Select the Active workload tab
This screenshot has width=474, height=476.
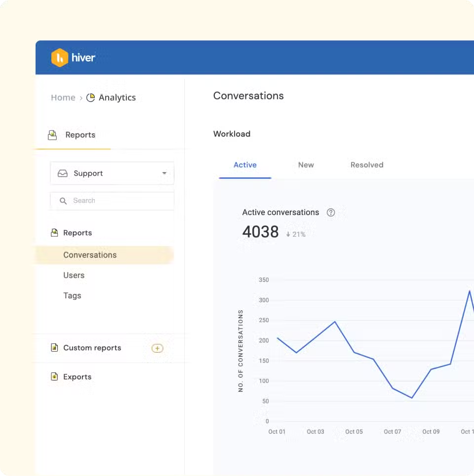(245, 165)
